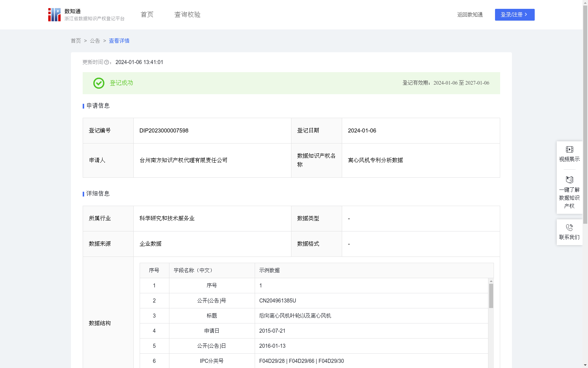This screenshot has height=368, width=588.
Task: Click the 返回数知通 link
Action: click(x=470, y=15)
